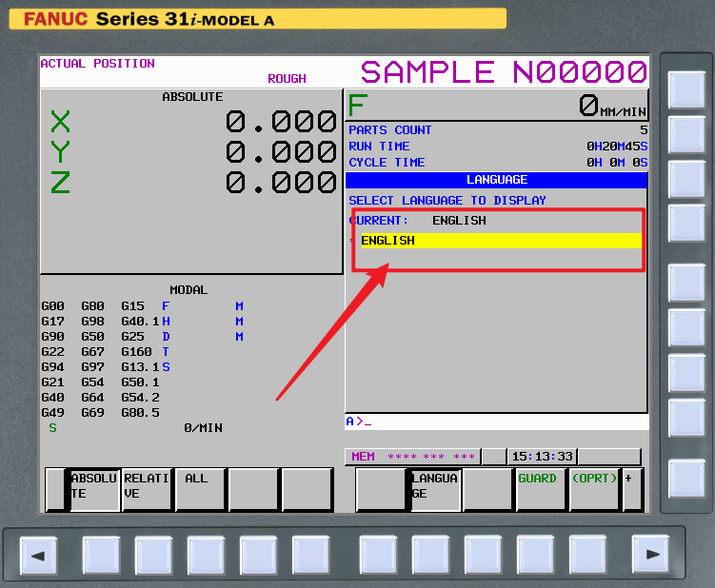Click the A> key input line
The image size is (715, 588).
pos(495,421)
